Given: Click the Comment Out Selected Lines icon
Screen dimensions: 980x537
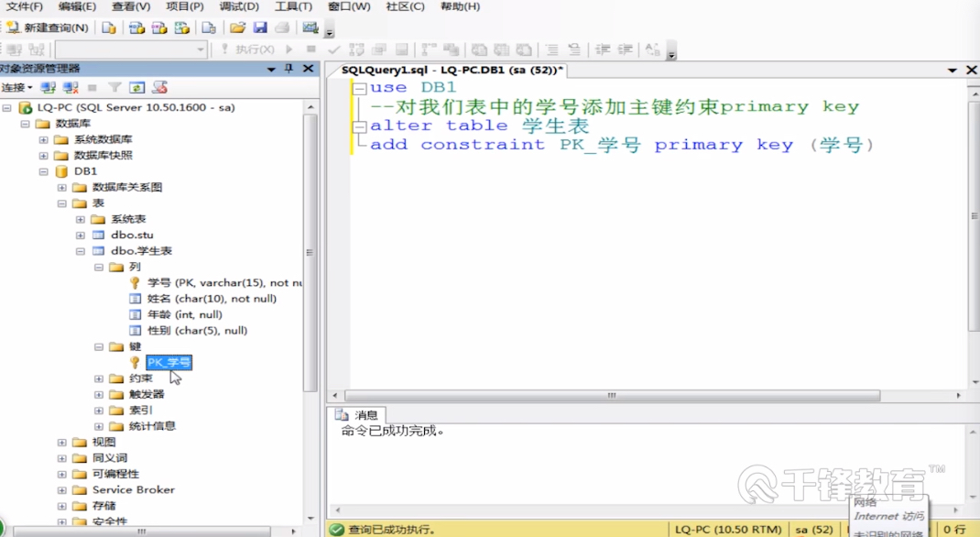Looking at the screenshot, I should pyautogui.click(x=552, y=49).
